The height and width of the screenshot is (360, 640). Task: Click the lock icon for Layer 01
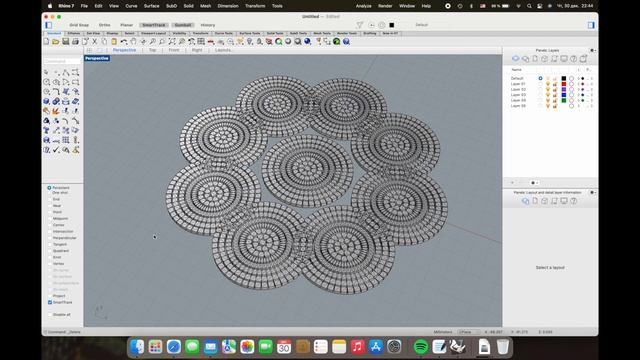click(555, 84)
